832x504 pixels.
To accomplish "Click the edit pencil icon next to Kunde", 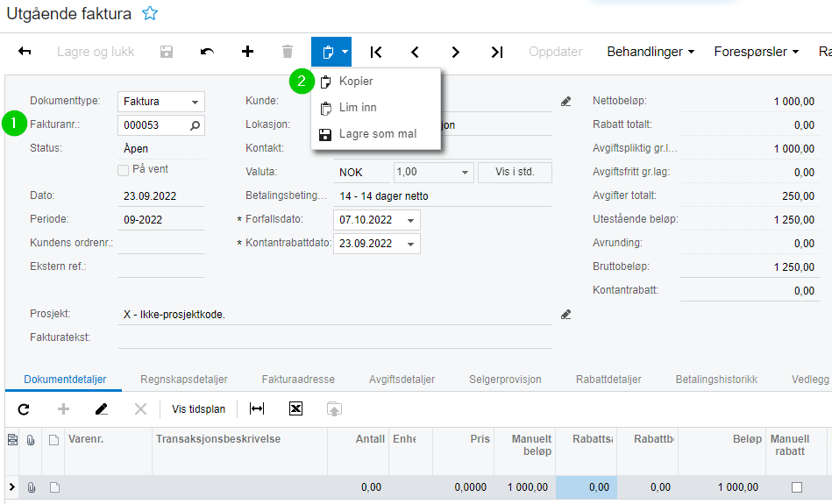I will pyautogui.click(x=566, y=102).
